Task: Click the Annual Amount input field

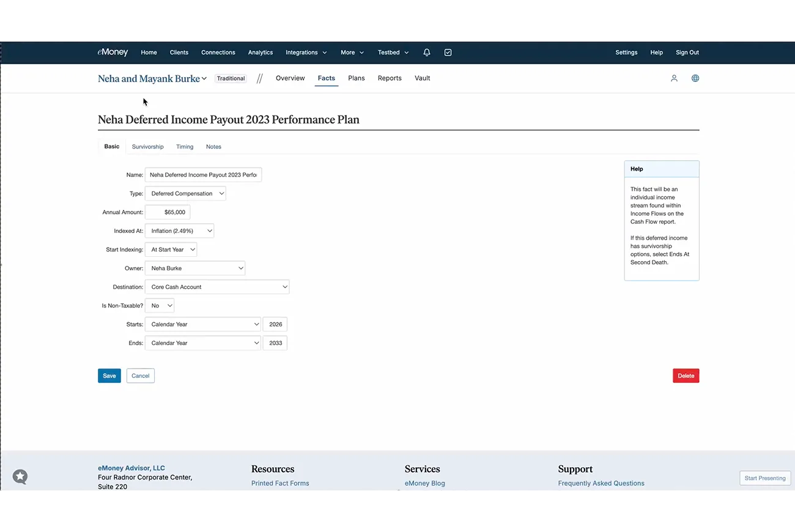Action: click(x=168, y=212)
